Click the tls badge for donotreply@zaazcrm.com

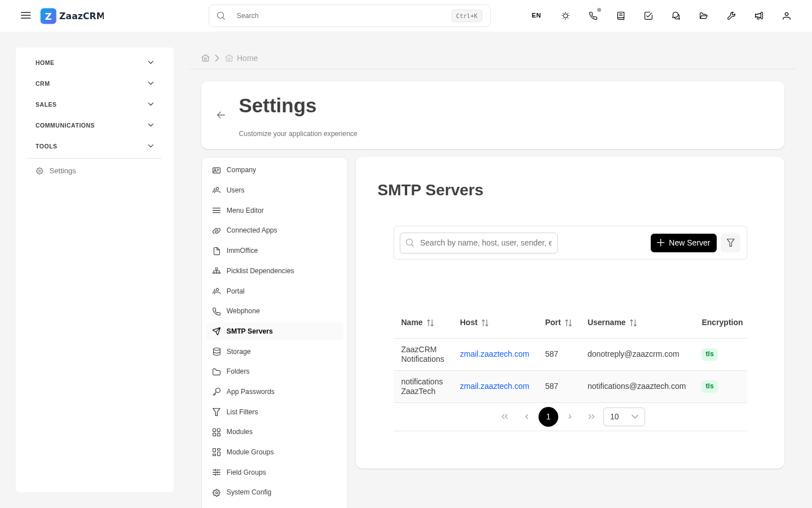click(x=709, y=354)
